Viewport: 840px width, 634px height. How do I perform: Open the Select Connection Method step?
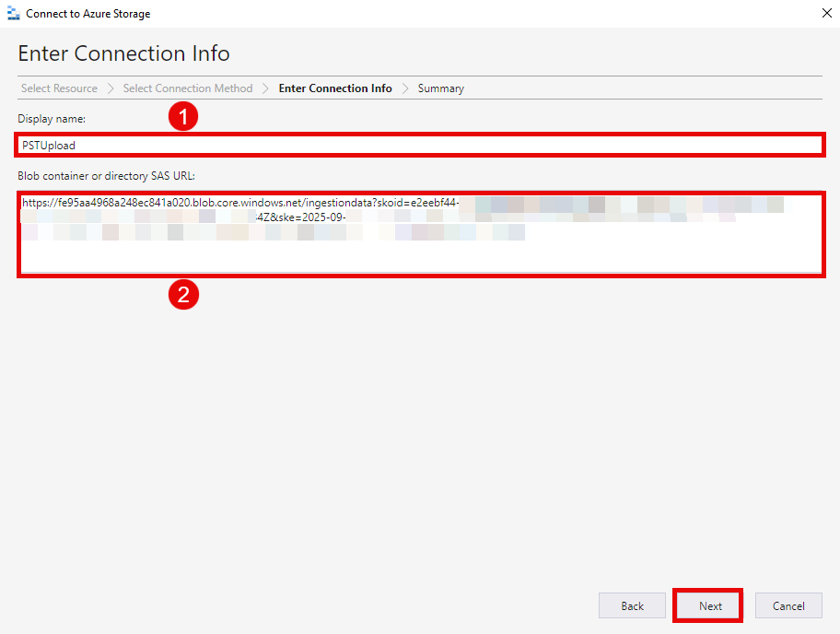pyautogui.click(x=187, y=88)
